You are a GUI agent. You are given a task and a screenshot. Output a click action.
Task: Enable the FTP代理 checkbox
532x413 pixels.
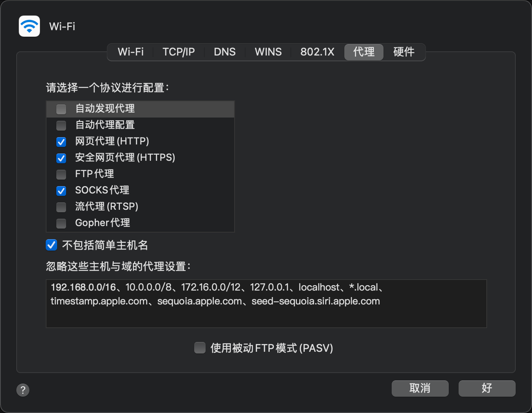tap(61, 174)
